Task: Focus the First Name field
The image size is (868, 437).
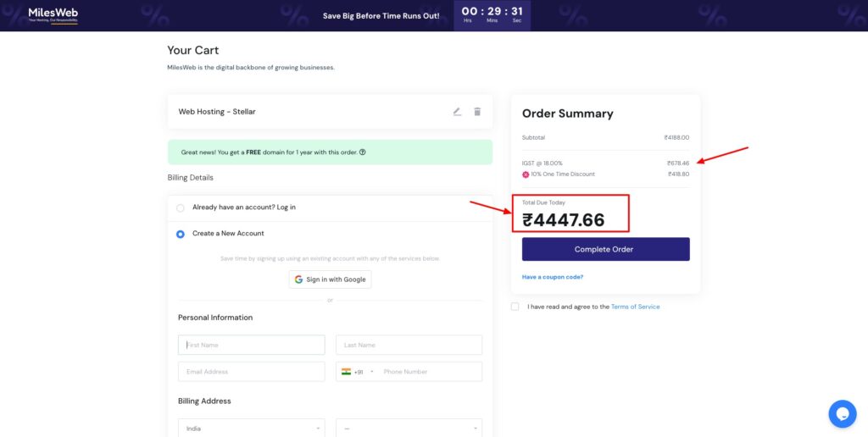Action: point(251,345)
